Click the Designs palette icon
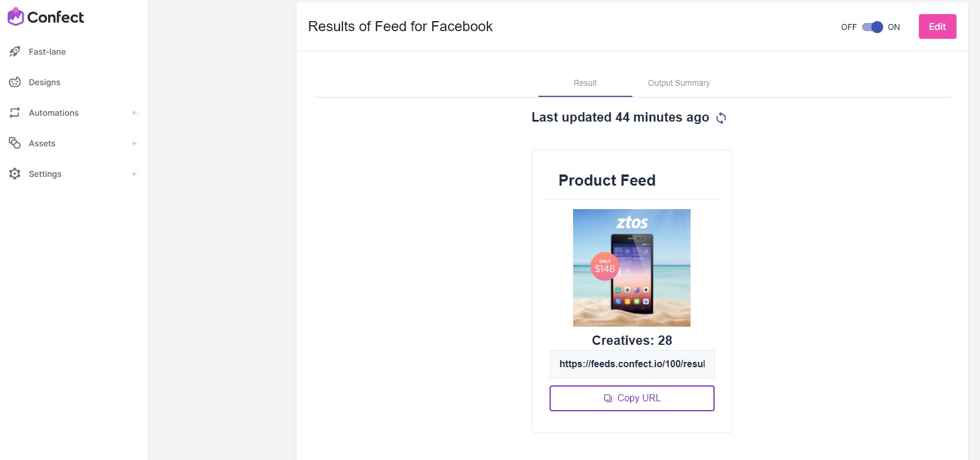The width and height of the screenshot is (980, 460). coord(15,82)
